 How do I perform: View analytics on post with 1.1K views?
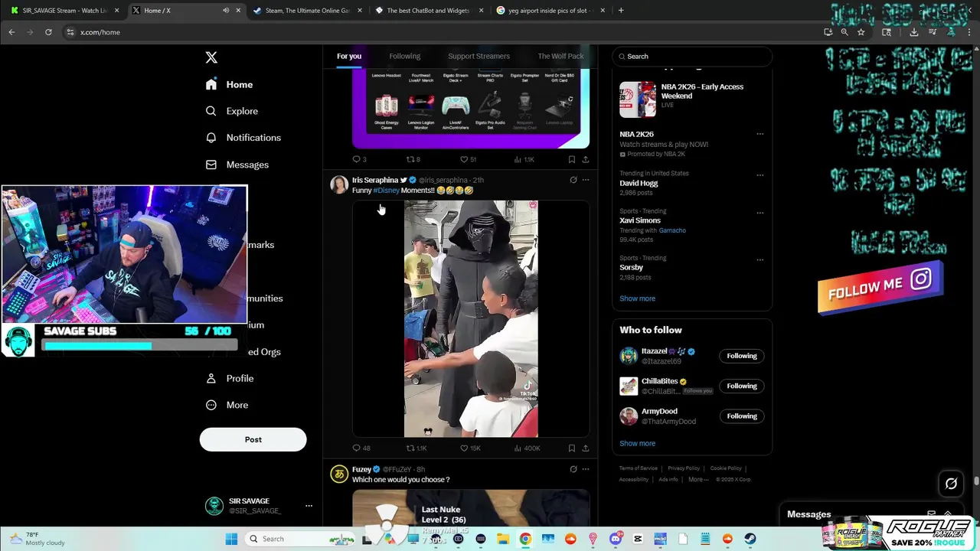pyautogui.click(x=524, y=159)
